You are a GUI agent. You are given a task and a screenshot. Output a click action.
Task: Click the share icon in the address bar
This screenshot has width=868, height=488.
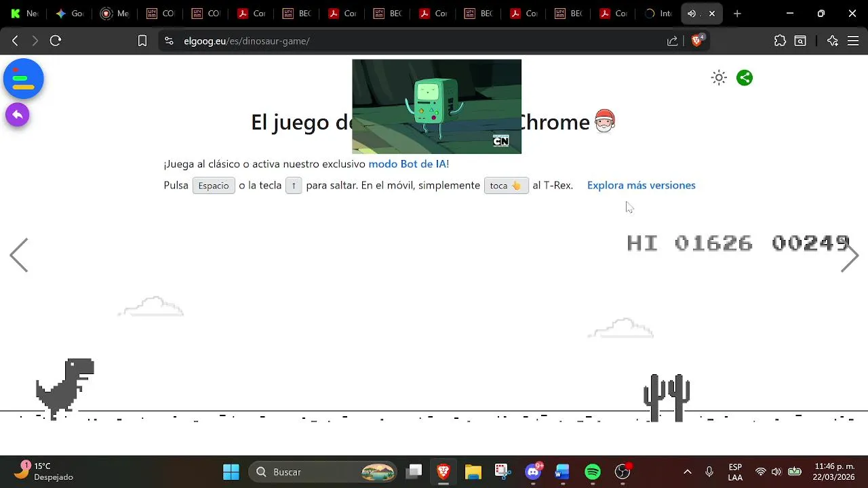pos(672,41)
